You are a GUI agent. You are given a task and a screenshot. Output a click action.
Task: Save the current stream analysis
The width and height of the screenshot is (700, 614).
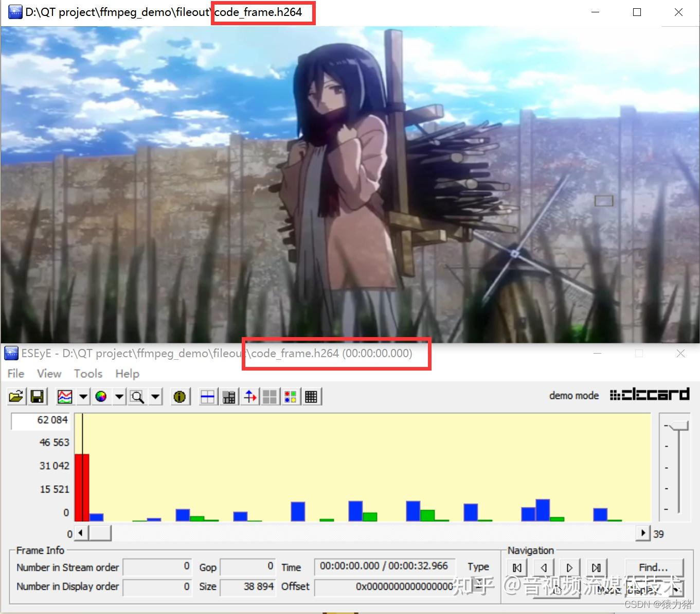click(37, 396)
